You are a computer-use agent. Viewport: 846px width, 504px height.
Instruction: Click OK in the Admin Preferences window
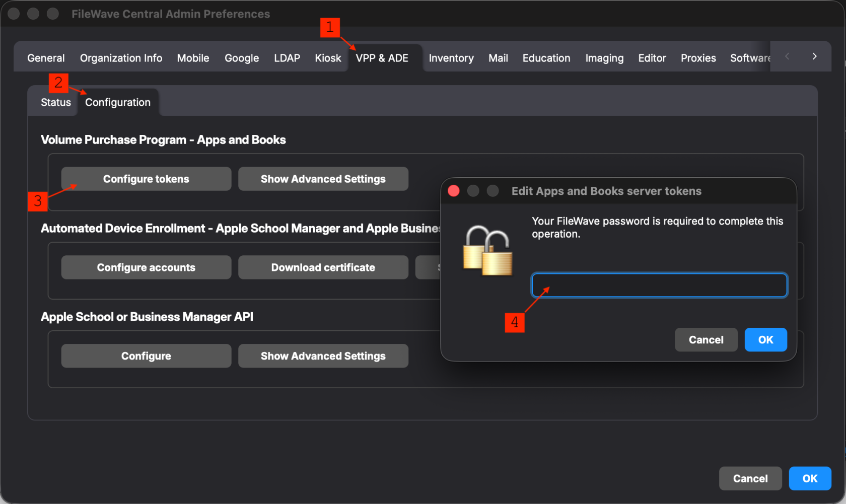point(810,478)
